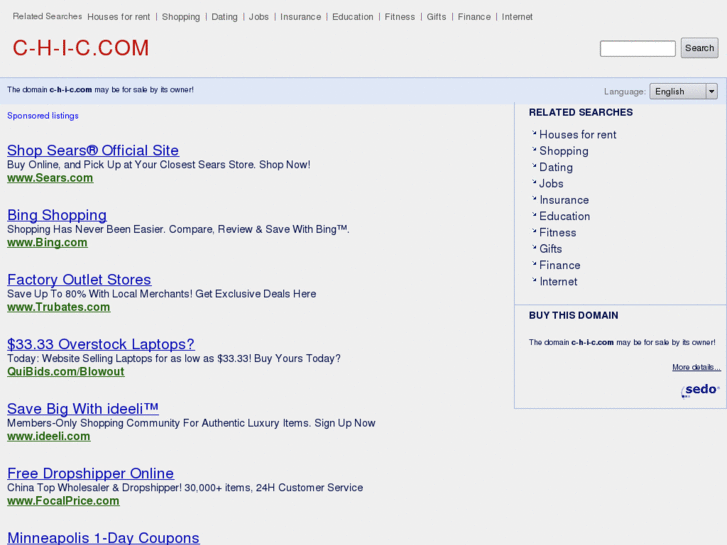Open Shopping in top related searches bar
The height and width of the screenshot is (545, 727).
181,17
